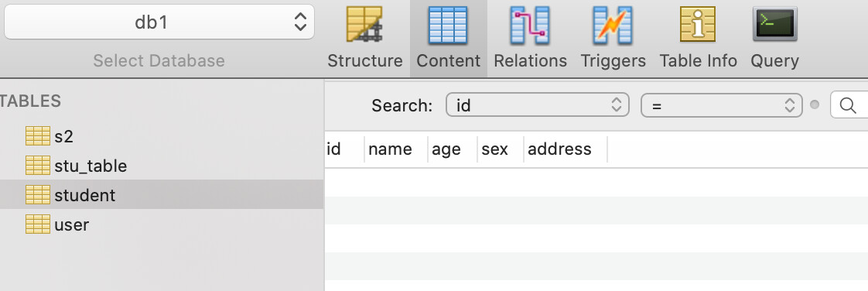Image resolution: width=868 pixels, height=291 pixels.
Task: Select the s2 table in sidebar
Action: tap(162, 135)
